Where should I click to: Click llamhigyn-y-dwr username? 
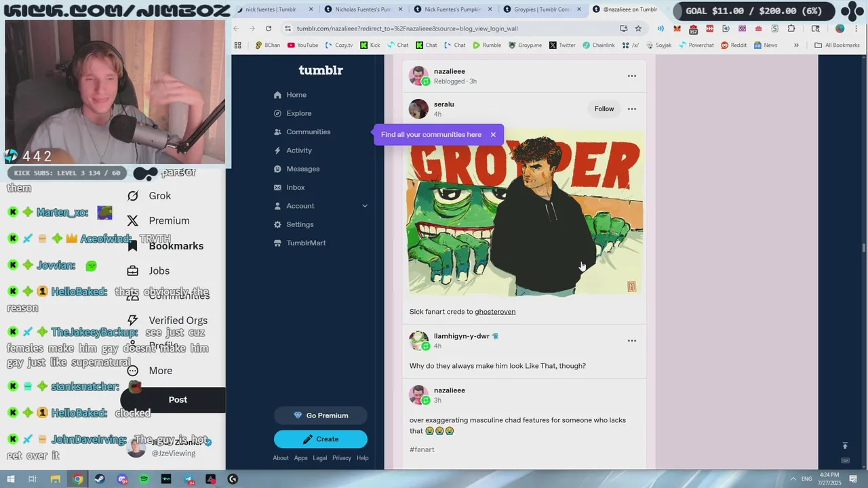click(462, 336)
